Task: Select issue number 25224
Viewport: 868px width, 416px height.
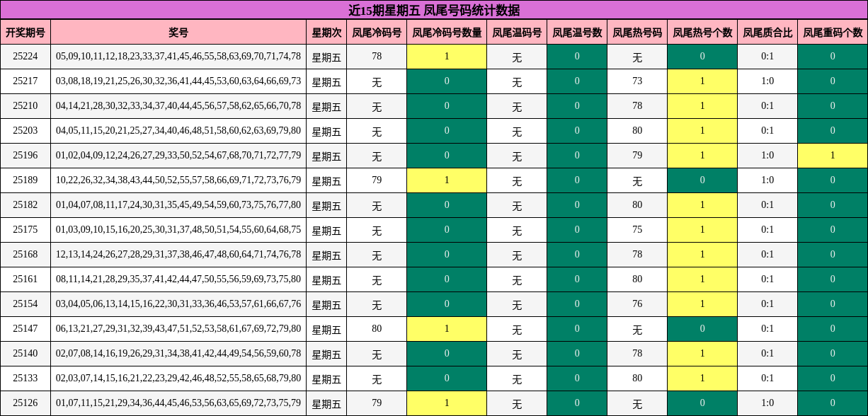Action: (25, 57)
